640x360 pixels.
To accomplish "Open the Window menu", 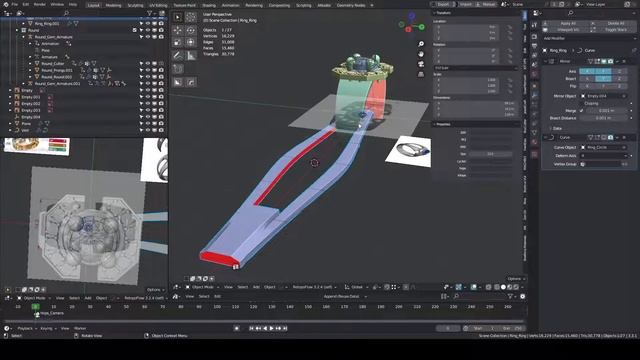I will [57, 4].
